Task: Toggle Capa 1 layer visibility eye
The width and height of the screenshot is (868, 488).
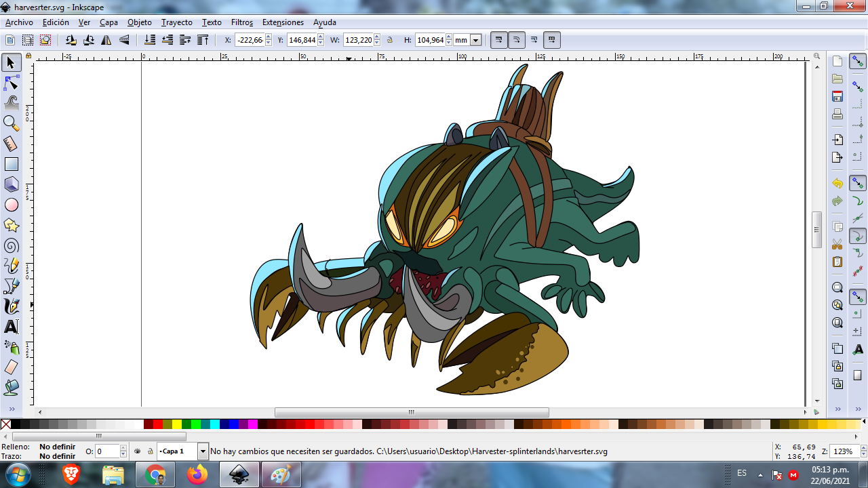Action: (138, 451)
